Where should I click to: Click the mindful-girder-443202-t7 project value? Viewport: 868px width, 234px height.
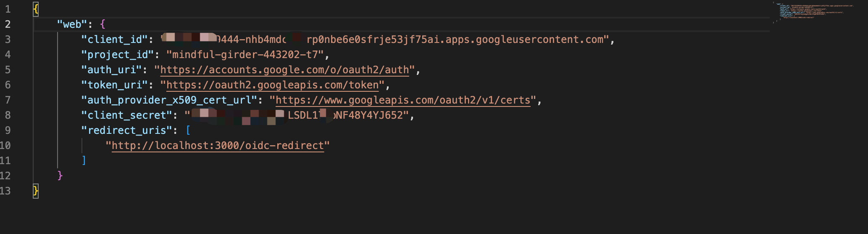point(245,55)
